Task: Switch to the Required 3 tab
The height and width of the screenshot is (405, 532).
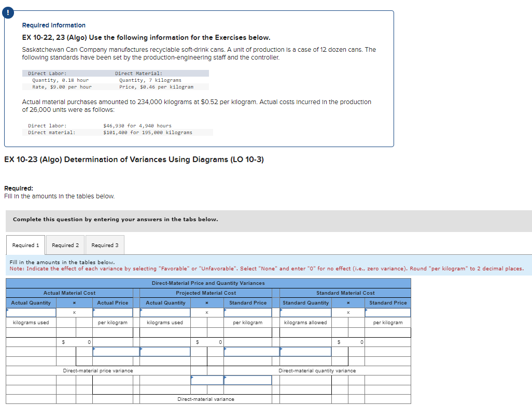Action: 105,244
